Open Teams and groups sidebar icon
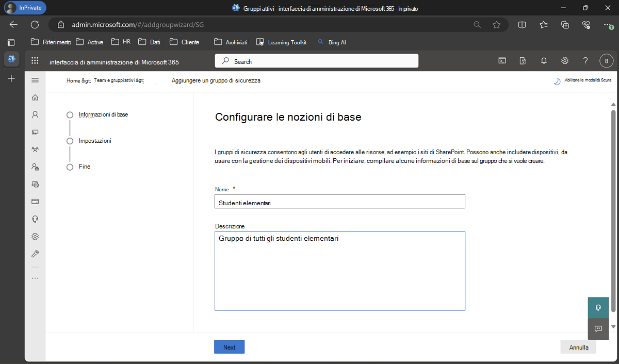619x364 pixels. pyautogui.click(x=35, y=150)
